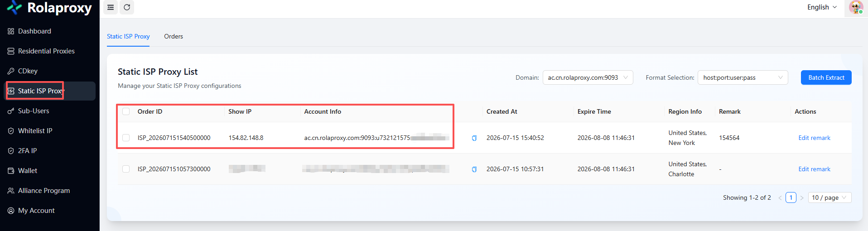Click the CDkey key icon

pos(11,71)
